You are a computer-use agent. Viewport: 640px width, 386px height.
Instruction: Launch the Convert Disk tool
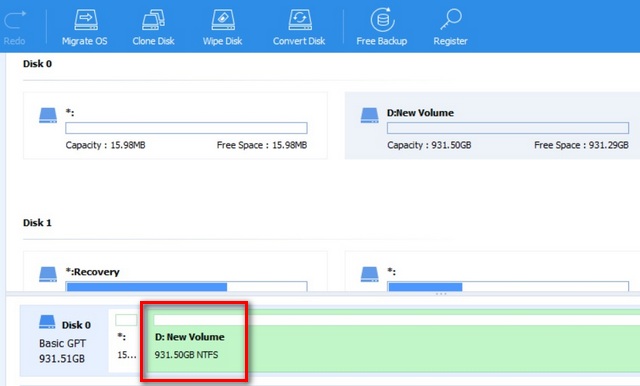pyautogui.click(x=300, y=20)
